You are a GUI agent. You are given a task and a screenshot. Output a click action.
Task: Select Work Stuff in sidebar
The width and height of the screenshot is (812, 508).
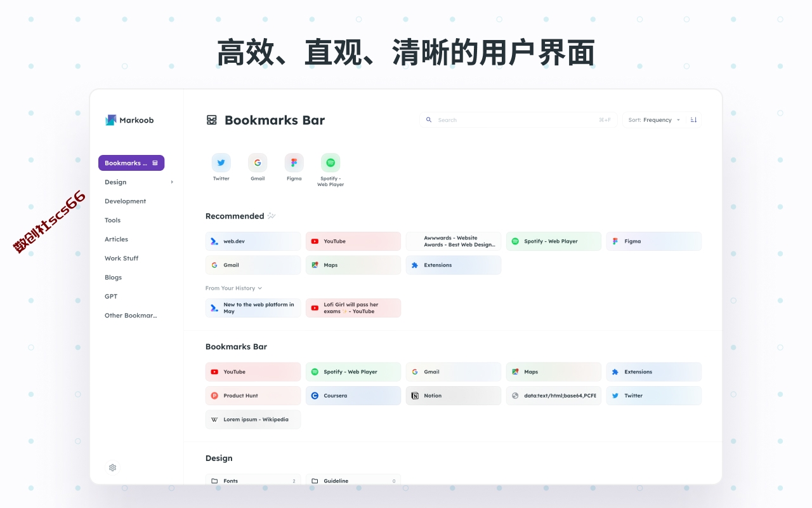coord(121,258)
